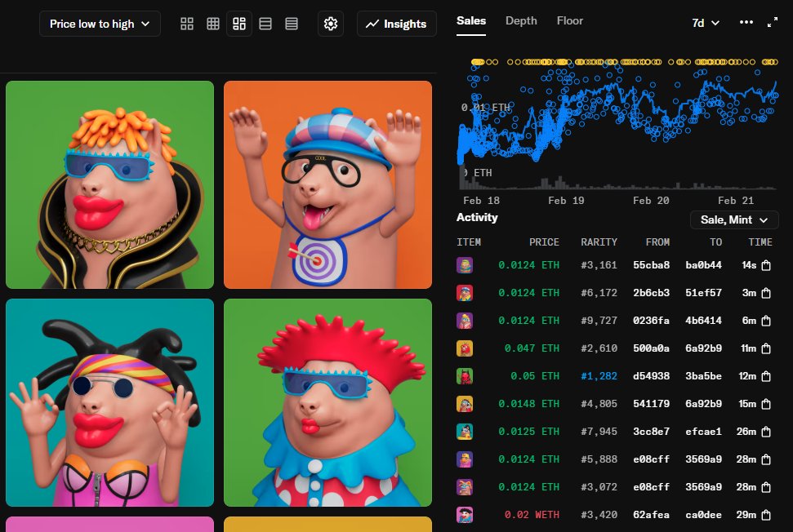Click the item icon for rarity #4,805
Viewport: 793px width, 532px height.
(465, 404)
